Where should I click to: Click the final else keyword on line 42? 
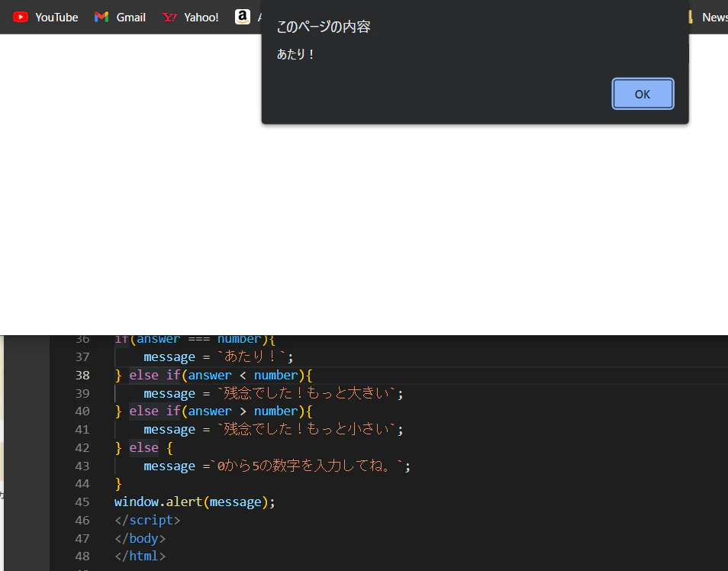(x=144, y=447)
